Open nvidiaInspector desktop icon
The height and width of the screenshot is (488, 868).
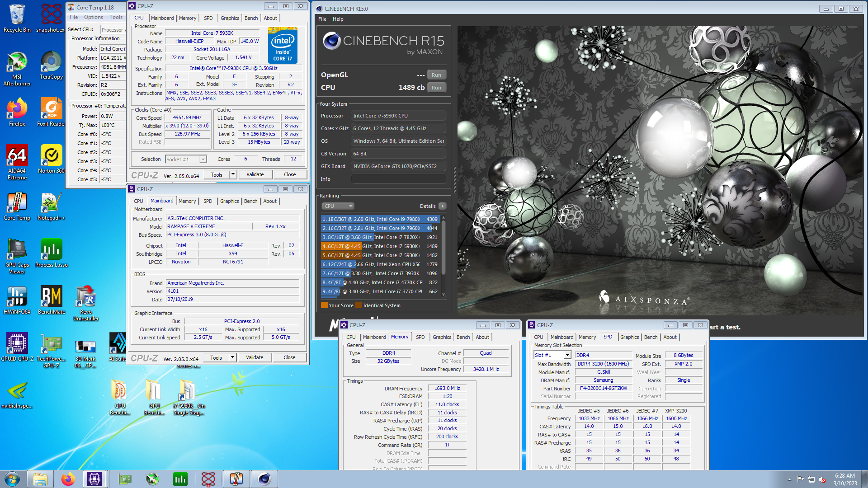click(x=17, y=394)
